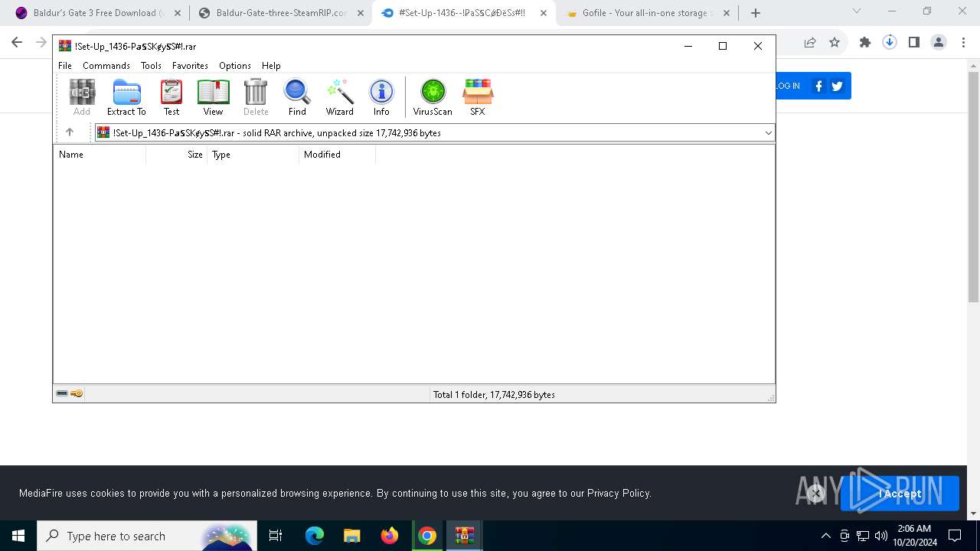Click 'Total 1 folder, 17,742,936 bytes' status text
Viewport: 980px width, 551px height.
pos(494,395)
